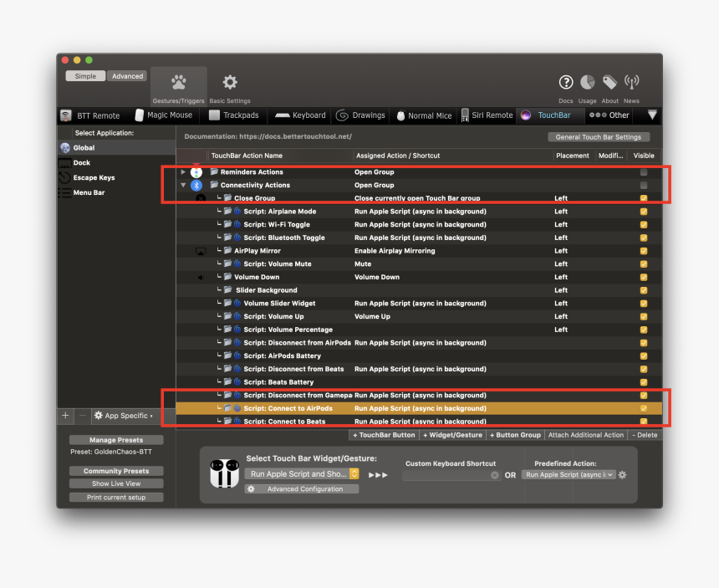This screenshot has width=719, height=588.
Task: Click + Button Group
Action: tap(515, 435)
